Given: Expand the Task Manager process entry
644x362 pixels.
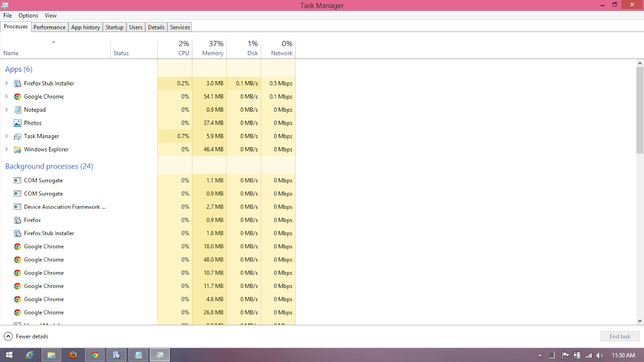Looking at the screenshot, I should point(7,136).
